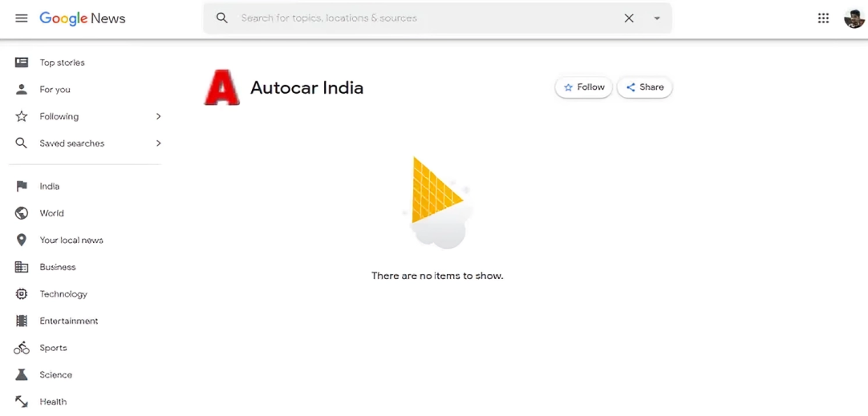Follow Autocar India source
868x416 pixels.
tap(584, 87)
